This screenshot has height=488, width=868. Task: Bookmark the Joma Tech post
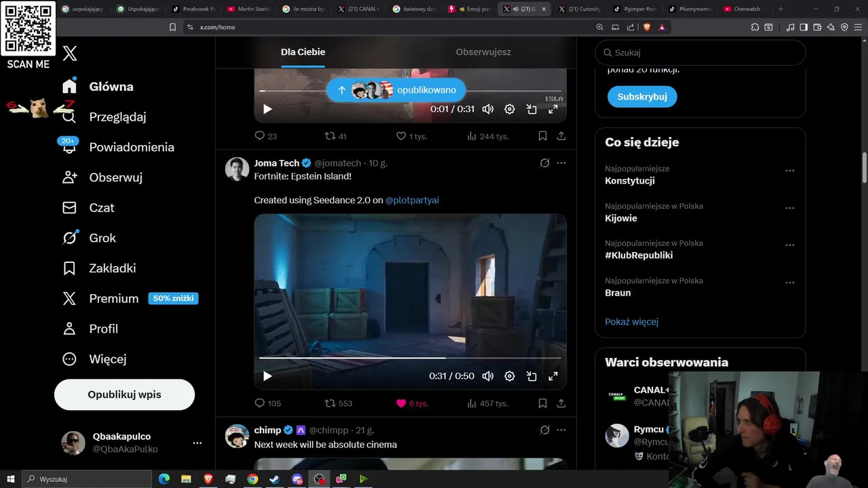pos(542,403)
